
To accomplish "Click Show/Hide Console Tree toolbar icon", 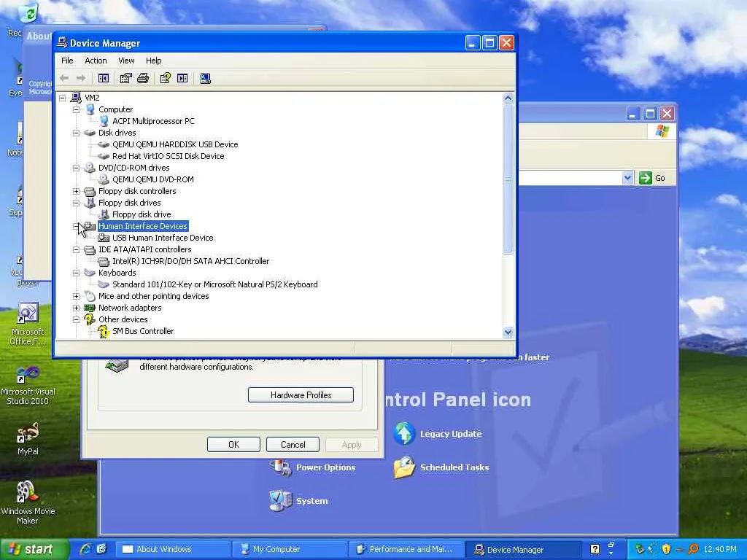I will [x=104, y=78].
